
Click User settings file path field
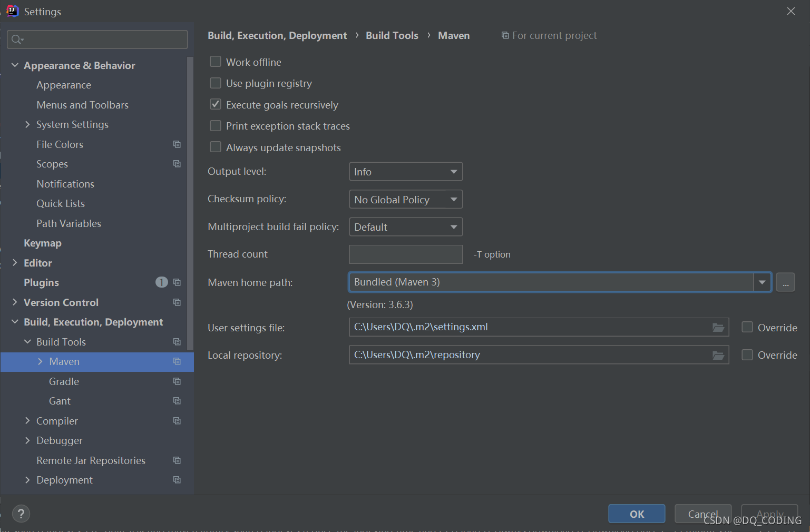tap(539, 327)
